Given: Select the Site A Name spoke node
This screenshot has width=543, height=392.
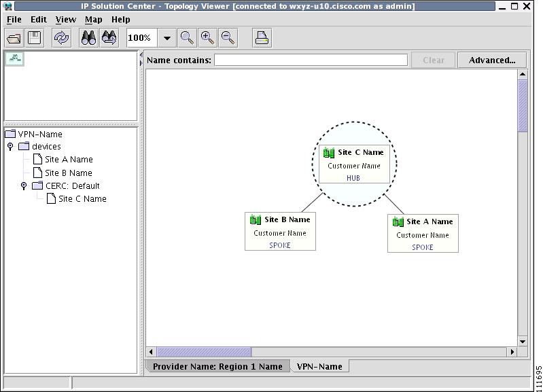Looking at the screenshot, I should pyautogui.click(x=423, y=234).
